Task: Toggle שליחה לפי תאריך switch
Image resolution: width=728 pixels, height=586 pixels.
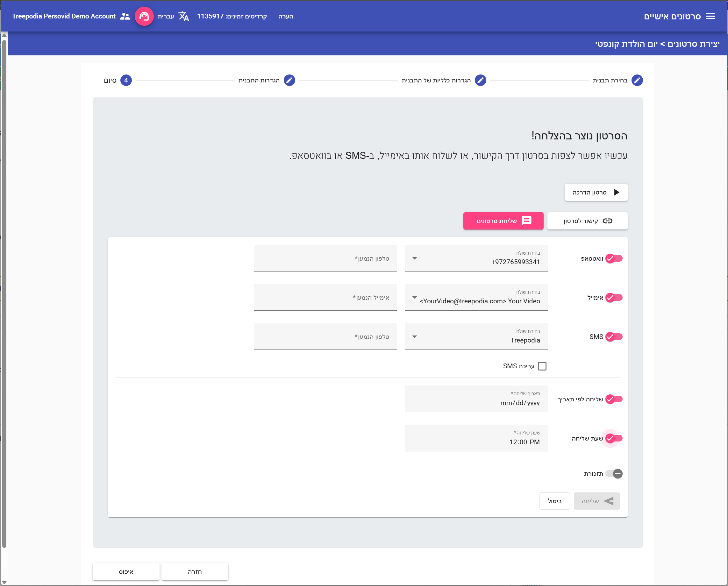Action: point(614,399)
